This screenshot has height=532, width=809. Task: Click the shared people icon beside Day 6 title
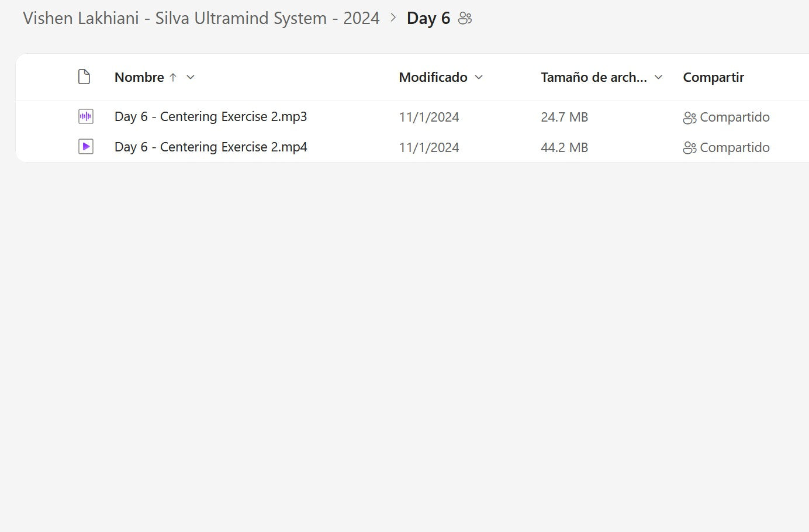point(465,19)
